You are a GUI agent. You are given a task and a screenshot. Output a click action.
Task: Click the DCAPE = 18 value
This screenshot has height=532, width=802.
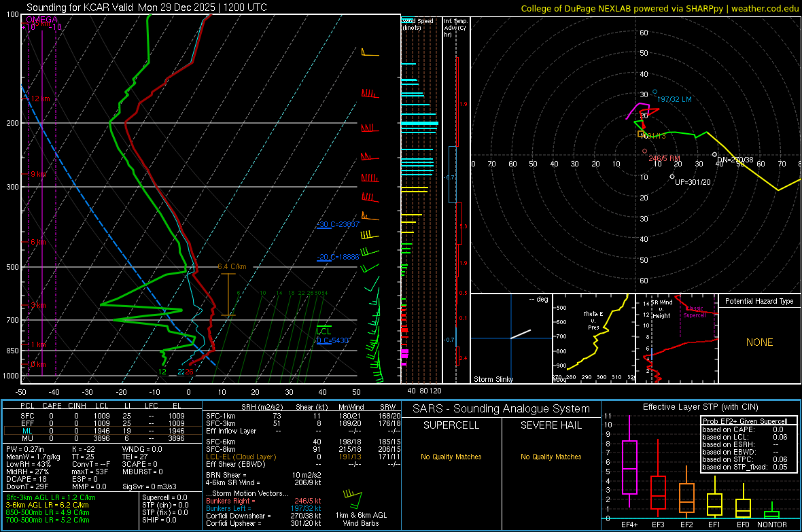click(x=26, y=479)
